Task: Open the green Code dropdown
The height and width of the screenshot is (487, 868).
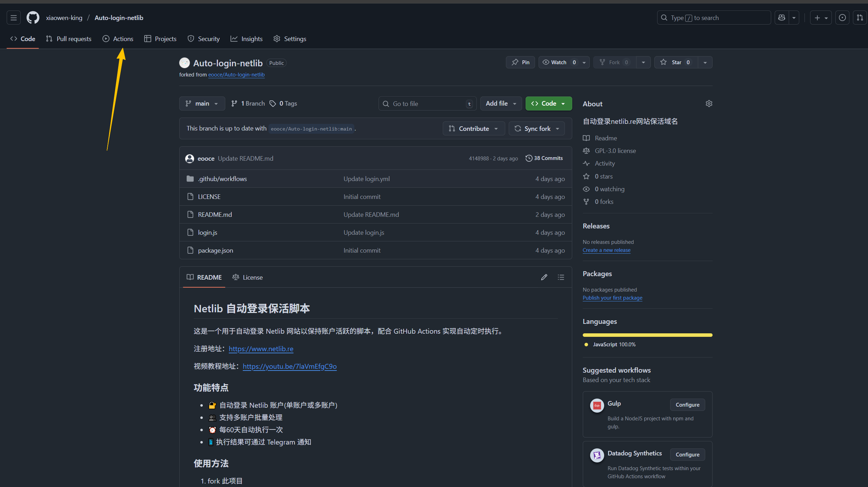Action: click(x=548, y=104)
